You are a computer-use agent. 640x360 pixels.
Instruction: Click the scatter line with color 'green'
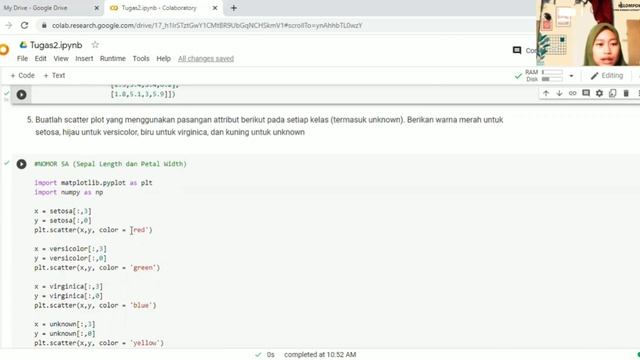click(x=97, y=268)
